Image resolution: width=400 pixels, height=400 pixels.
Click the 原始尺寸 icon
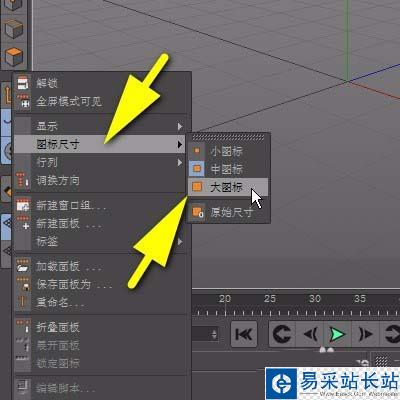pos(198,212)
